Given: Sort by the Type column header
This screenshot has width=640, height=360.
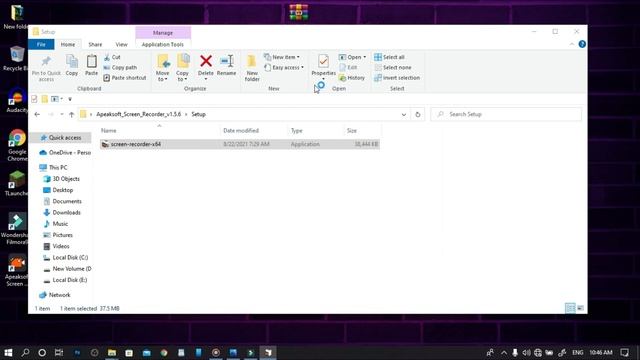Looking at the screenshot, I should 297,131.
